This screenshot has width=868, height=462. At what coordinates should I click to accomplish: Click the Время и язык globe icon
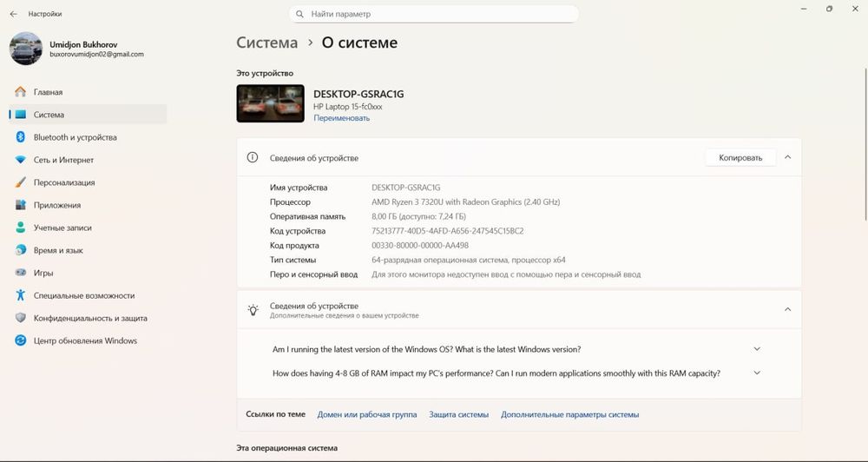click(21, 250)
